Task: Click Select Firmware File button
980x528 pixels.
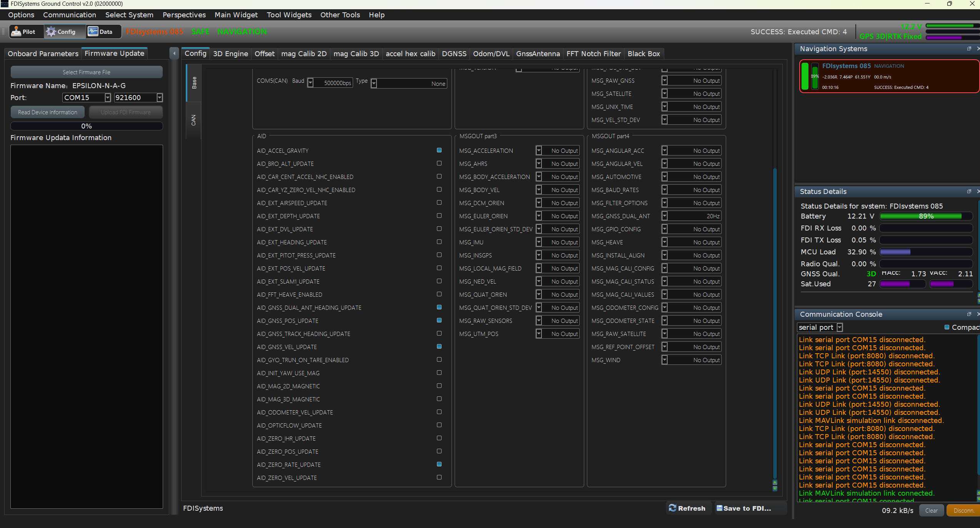Action: (87, 72)
